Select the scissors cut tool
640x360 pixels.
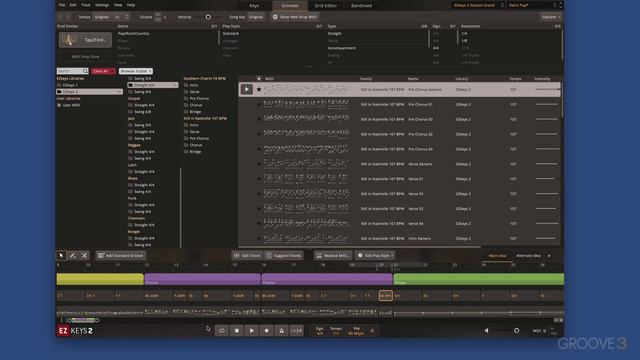coord(84,256)
